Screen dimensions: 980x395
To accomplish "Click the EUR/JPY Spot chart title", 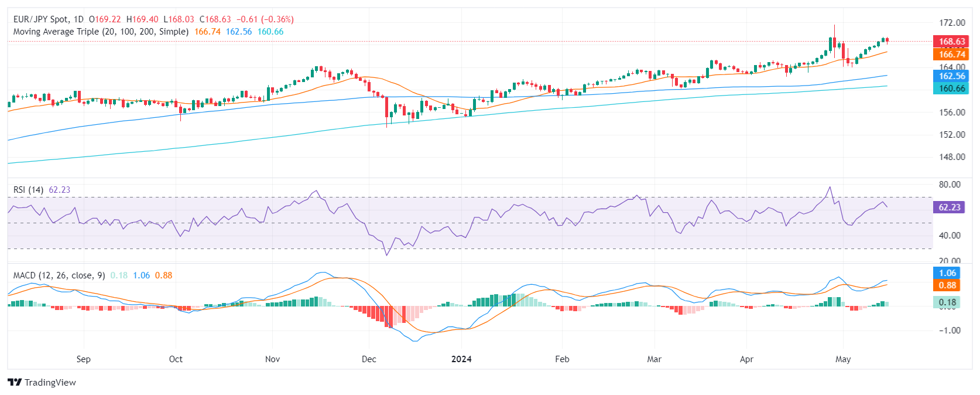I will pos(40,19).
